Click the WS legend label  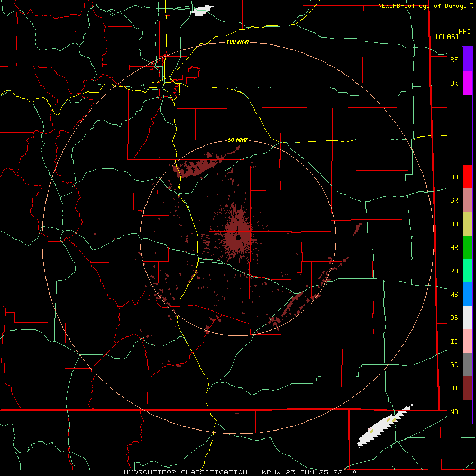[x=454, y=294]
